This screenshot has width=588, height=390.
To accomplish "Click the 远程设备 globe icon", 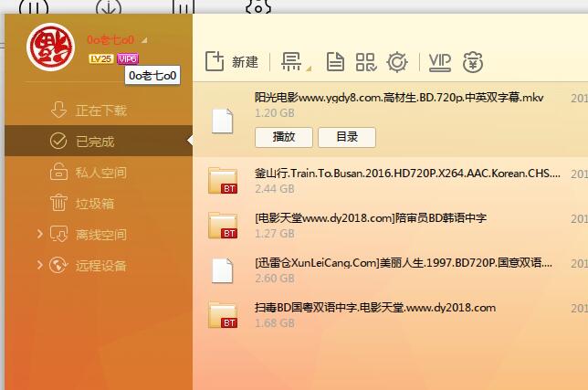I will point(58,265).
